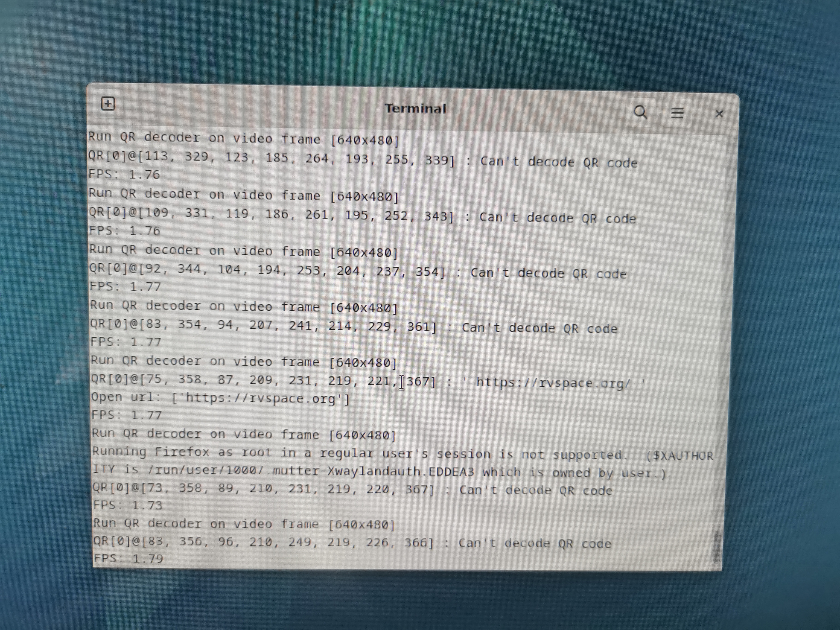Click the Terminal title in header bar
This screenshot has width=840, height=630.
(415, 109)
